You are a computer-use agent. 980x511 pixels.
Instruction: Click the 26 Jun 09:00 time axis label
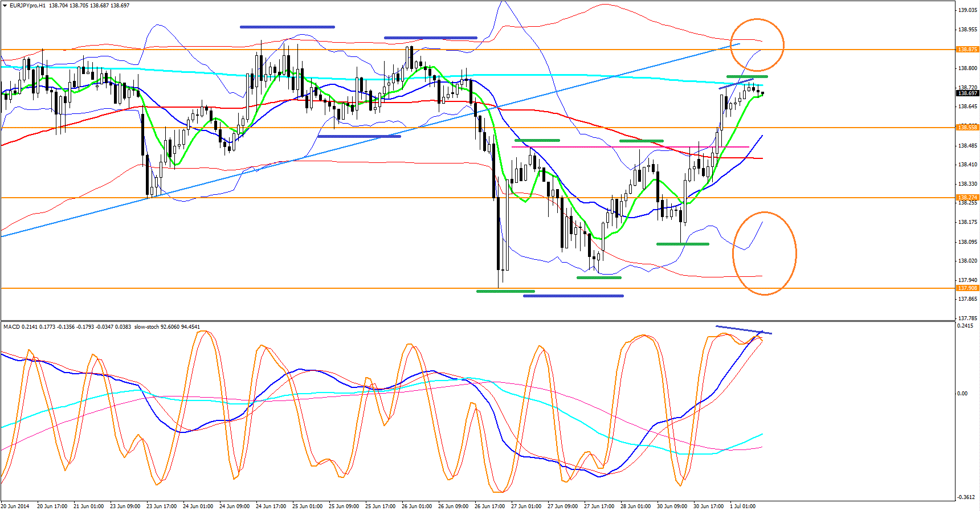(453, 506)
